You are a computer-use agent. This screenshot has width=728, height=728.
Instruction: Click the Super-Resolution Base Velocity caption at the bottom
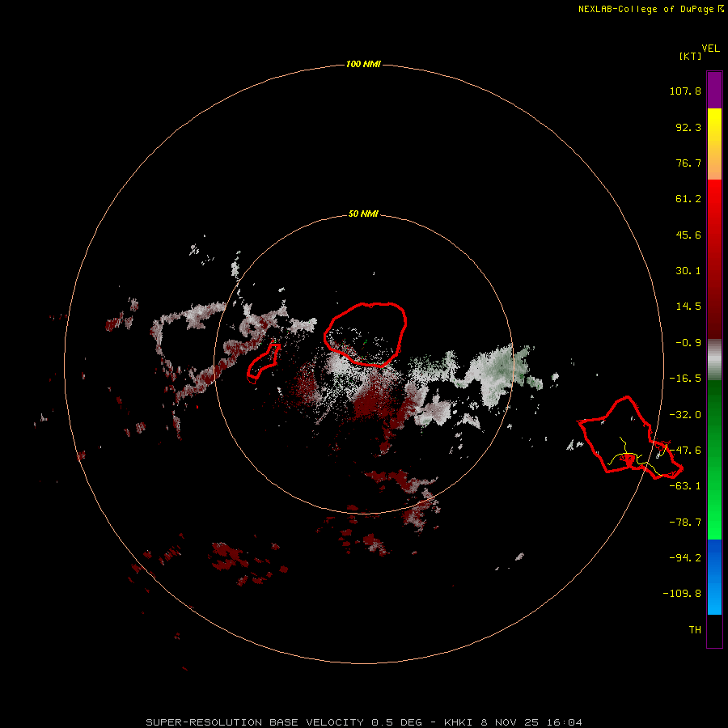pyautogui.click(x=363, y=722)
